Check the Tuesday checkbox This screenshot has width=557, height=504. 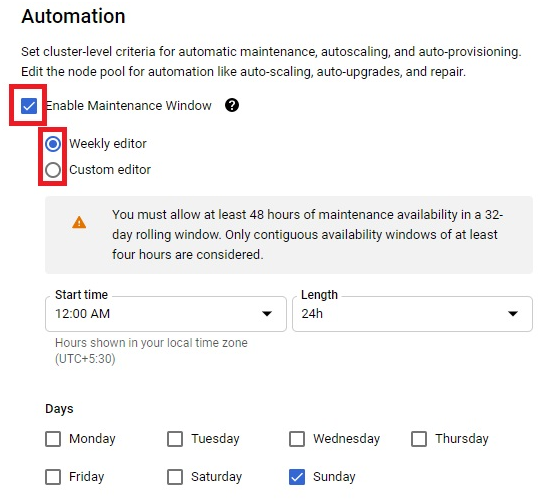[x=175, y=439]
